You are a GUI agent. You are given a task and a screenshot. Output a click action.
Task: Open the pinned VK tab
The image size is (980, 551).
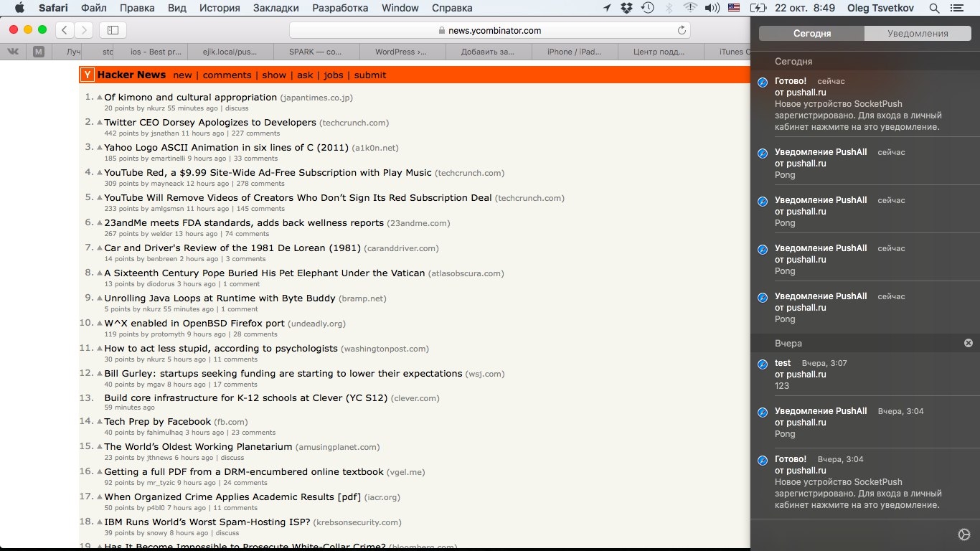click(x=14, y=52)
